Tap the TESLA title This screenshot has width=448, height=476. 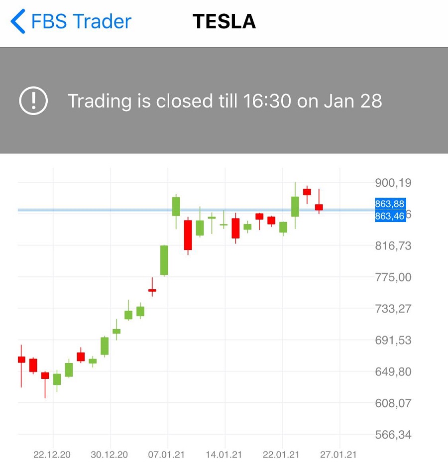[224, 22]
